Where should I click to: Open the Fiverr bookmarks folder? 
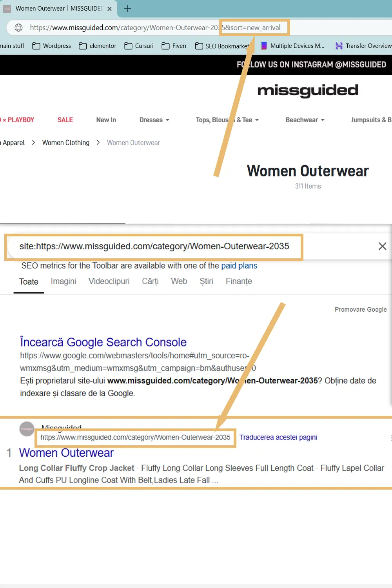pyautogui.click(x=174, y=46)
